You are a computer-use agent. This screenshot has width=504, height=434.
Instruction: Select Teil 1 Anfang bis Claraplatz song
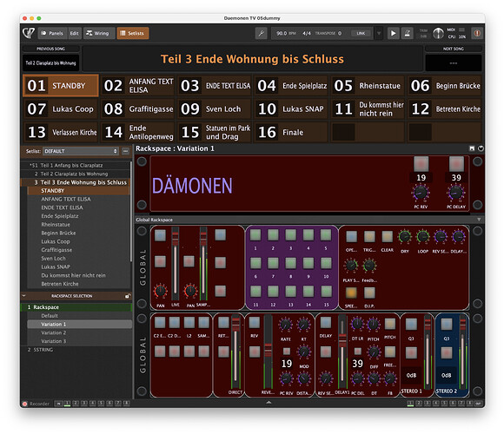[x=76, y=165]
